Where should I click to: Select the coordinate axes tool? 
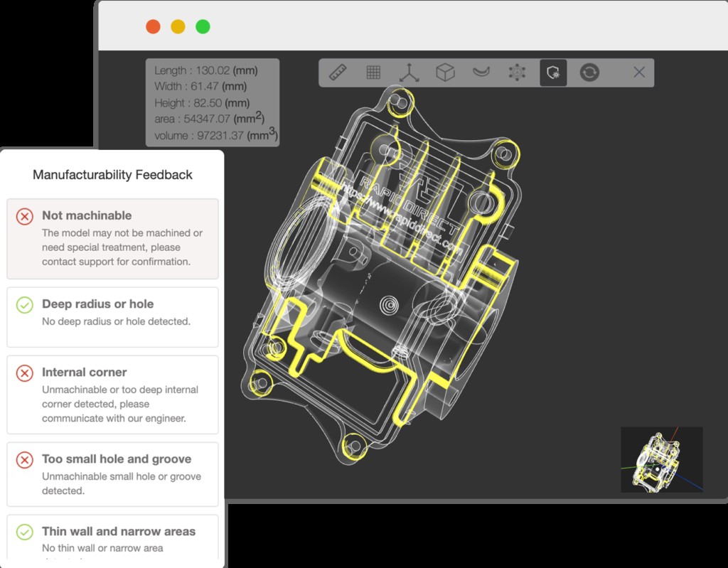coord(408,73)
